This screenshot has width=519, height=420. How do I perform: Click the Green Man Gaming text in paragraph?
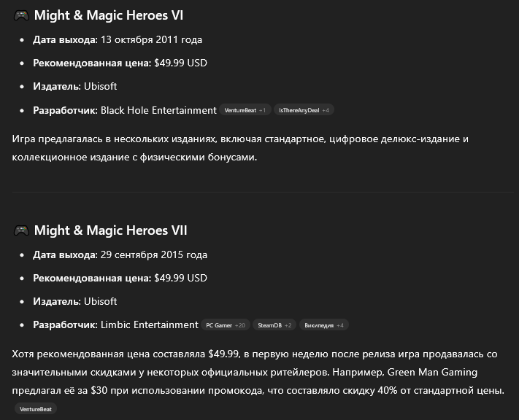(432, 372)
